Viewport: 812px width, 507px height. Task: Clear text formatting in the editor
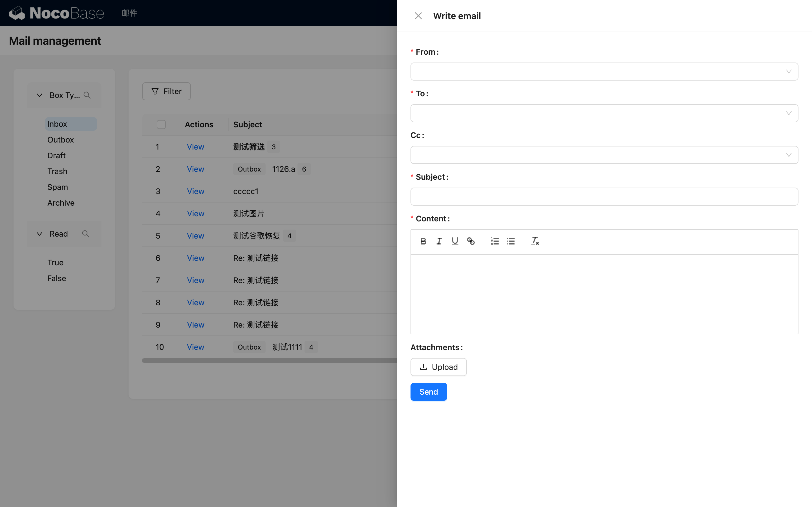[x=535, y=241]
